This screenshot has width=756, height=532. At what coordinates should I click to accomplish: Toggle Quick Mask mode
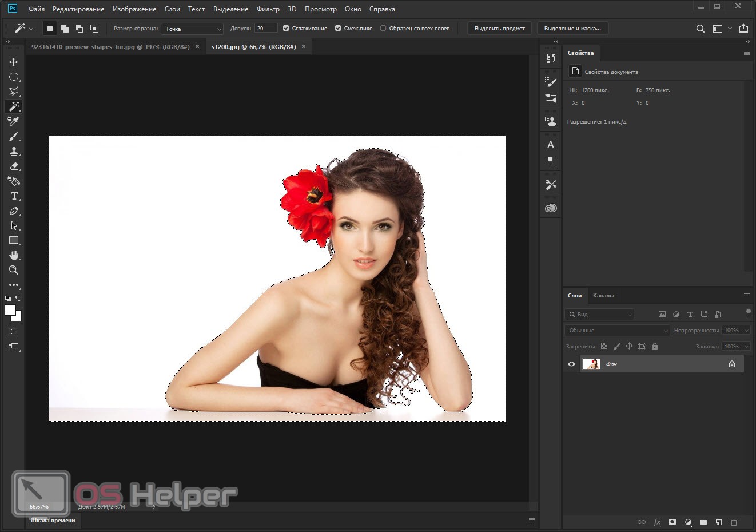[x=14, y=331]
